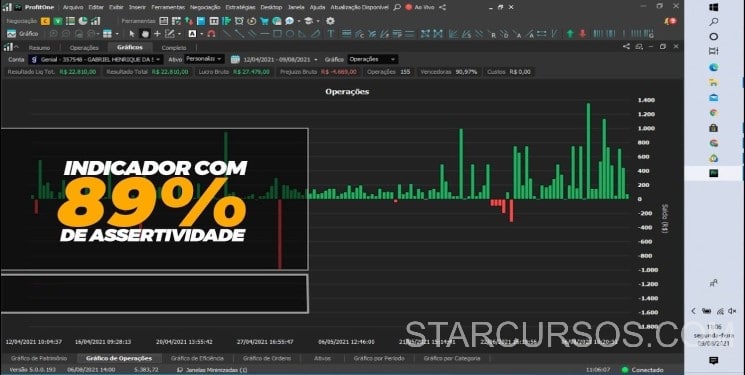Open the shopping cart icon
Screen dimensions: 745x375
click(x=265, y=21)
